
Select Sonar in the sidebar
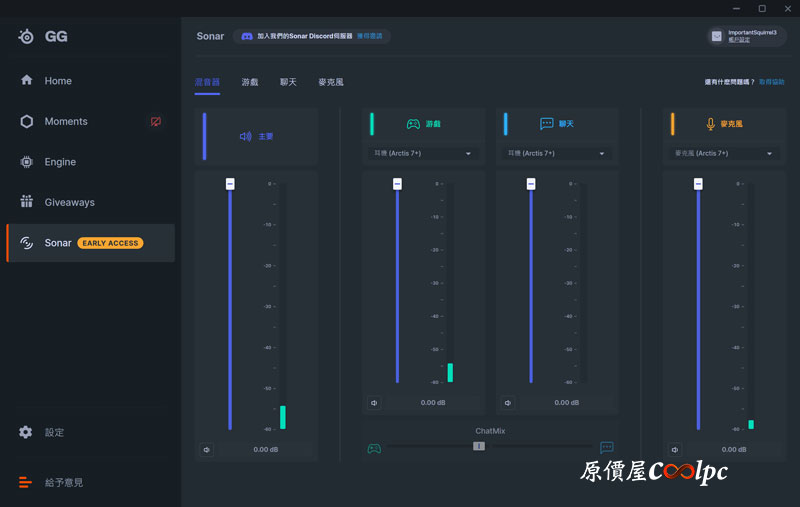(91, 243)
